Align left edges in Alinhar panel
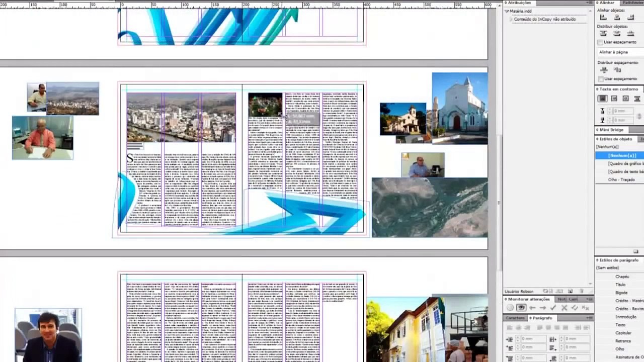This screenshot has width=644, height=362. click(603, 18)
